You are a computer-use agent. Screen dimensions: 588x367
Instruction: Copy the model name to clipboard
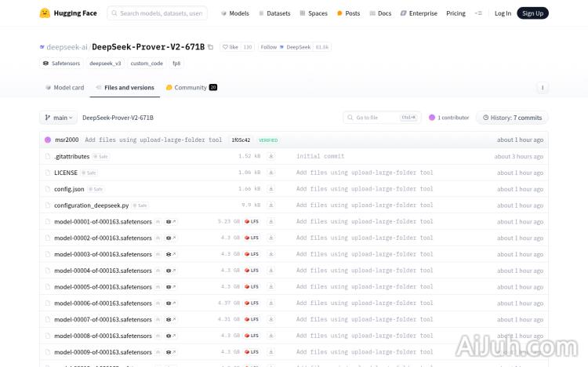point(211,47)
